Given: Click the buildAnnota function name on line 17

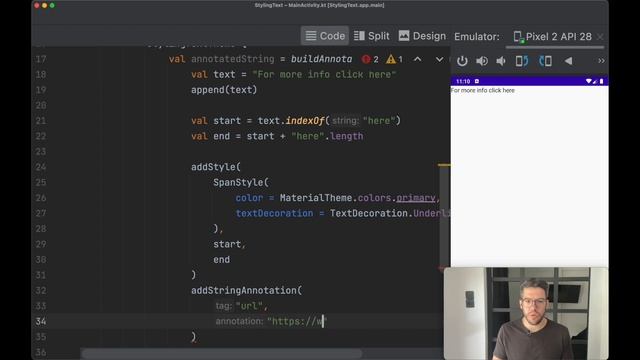Looking at the screenshot, I should pos(321,59).
